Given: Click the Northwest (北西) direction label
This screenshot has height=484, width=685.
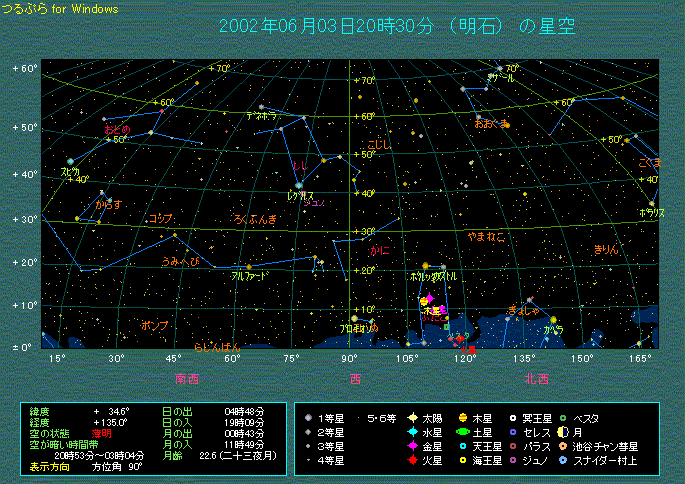Looking at the screenshot, I should pyautogui.click(x=535, y=378).
